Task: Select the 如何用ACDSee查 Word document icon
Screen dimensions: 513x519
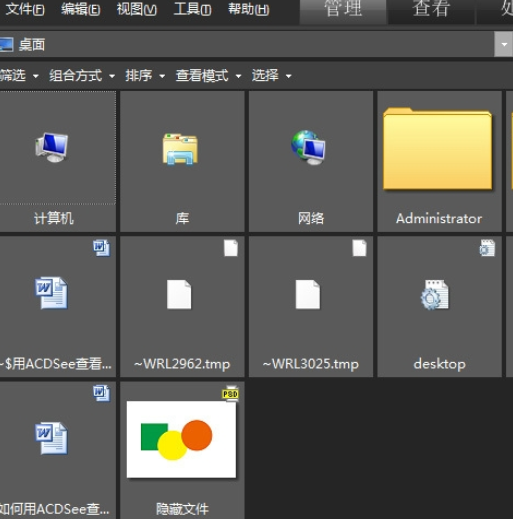Action: [x=51, y=438]
